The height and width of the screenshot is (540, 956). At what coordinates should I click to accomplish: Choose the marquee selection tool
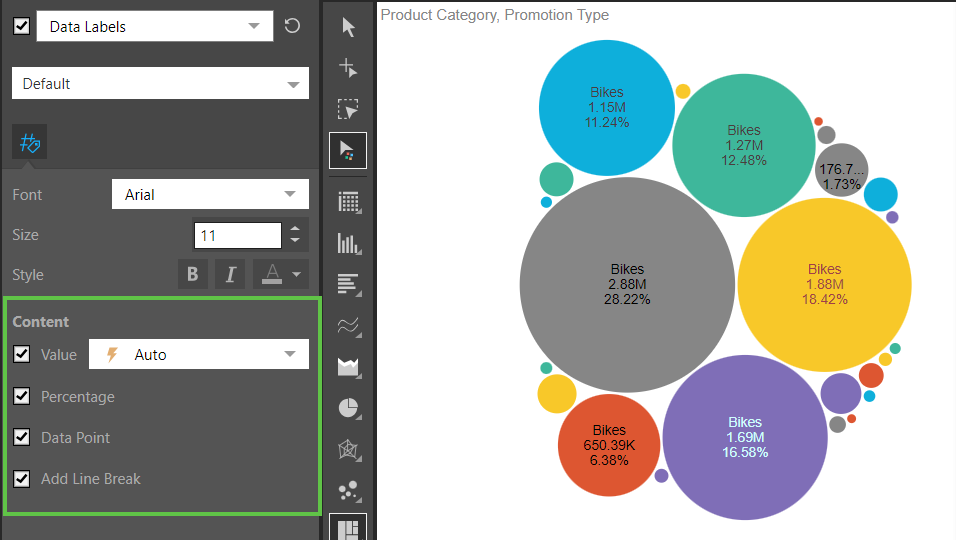tap(348, 109)
